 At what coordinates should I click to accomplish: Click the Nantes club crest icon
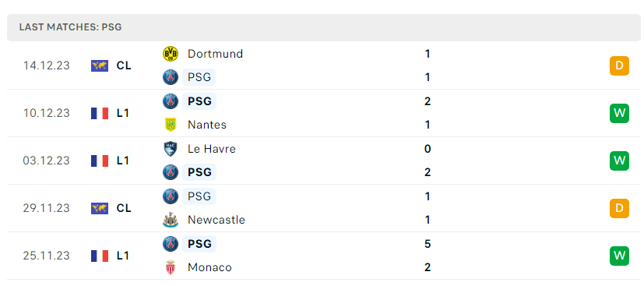coord(171,125)
